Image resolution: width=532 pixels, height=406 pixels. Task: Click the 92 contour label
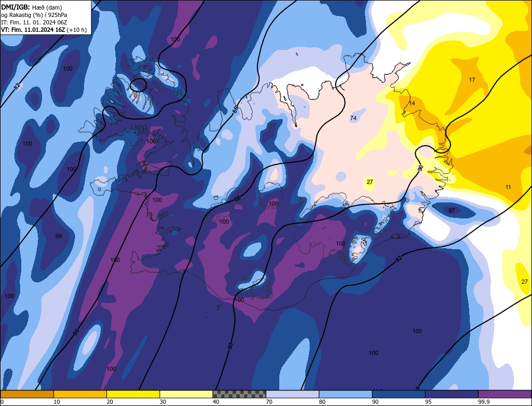click(399, 259)
